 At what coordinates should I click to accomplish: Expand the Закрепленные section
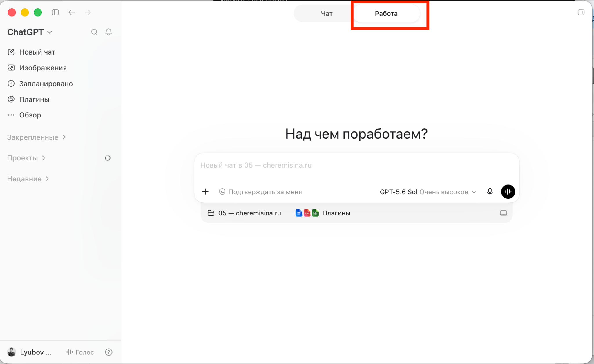pos(37,137)
